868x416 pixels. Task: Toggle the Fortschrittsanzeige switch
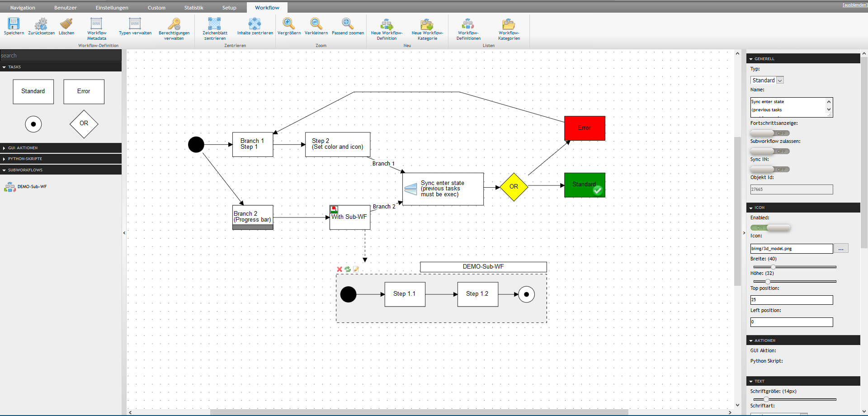tap(770, 133)
